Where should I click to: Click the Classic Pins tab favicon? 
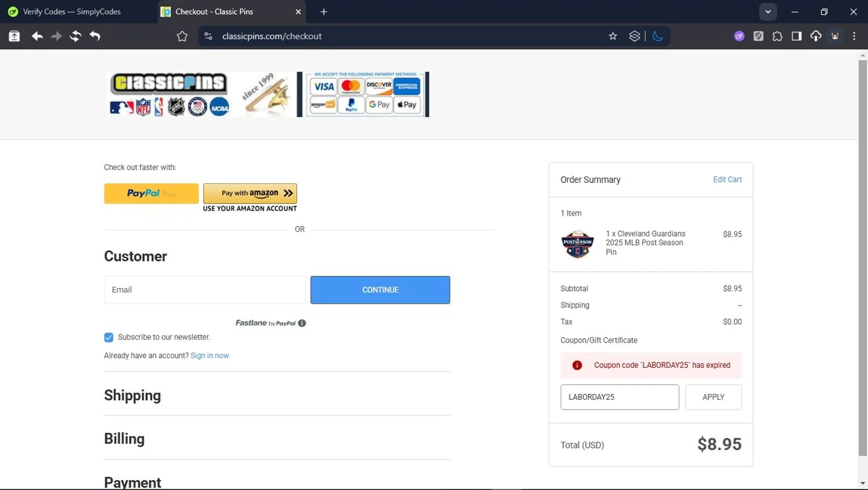coord(165,12)
